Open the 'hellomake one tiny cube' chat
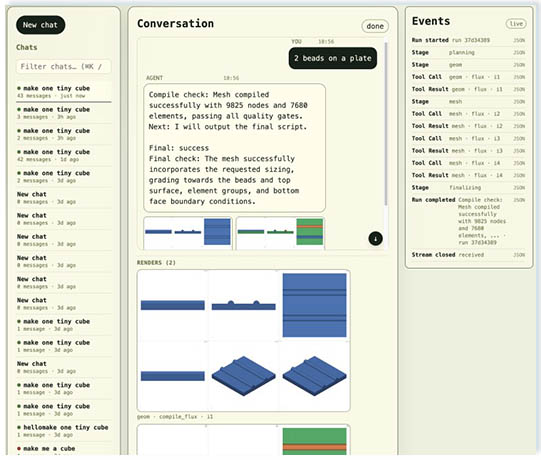541x460 pixels. pyautogui.click(x=64, y=431)
